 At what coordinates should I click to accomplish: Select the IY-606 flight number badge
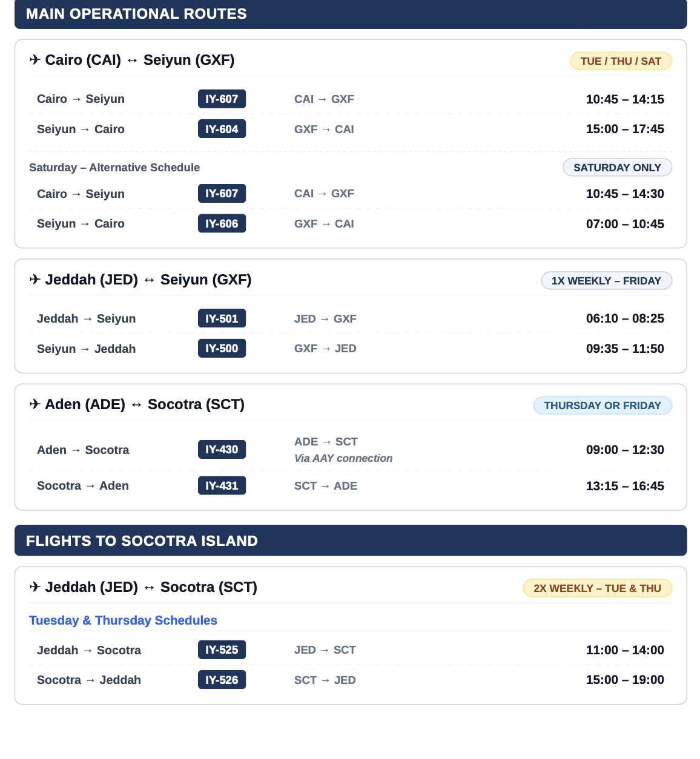222,223
